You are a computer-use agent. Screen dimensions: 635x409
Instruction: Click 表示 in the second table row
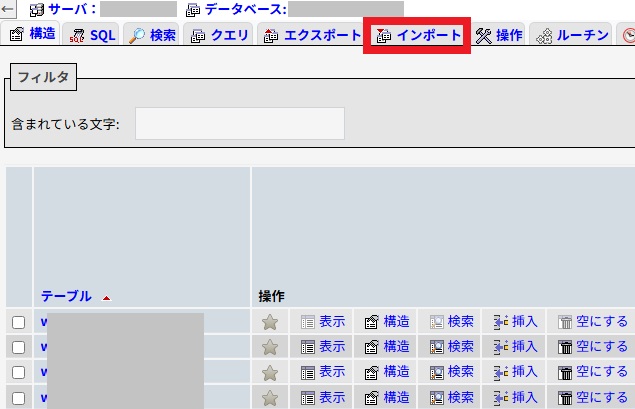tap(323, 347)
